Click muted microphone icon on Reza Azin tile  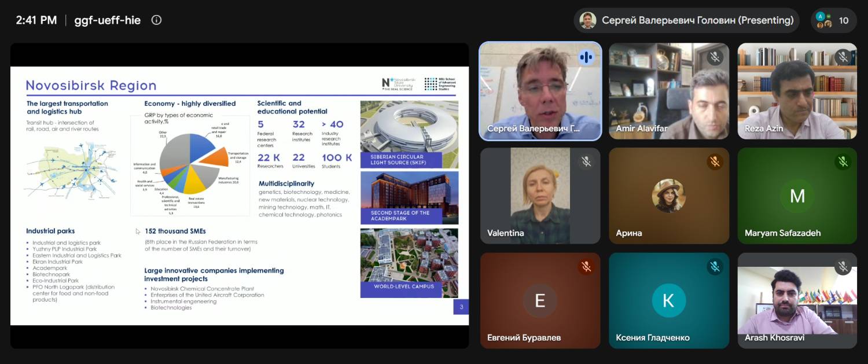coord(843,57)
